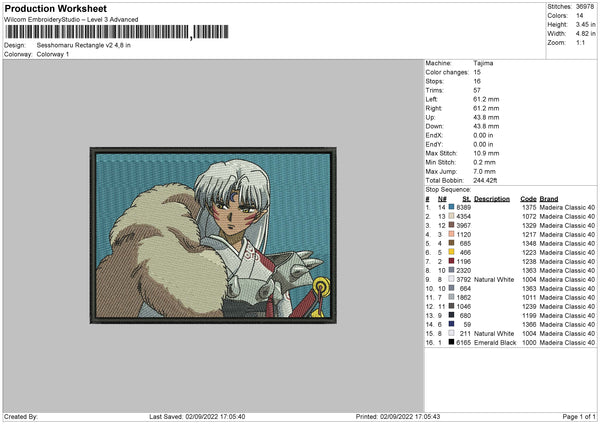
Task: Select the navy blue swatch, stop 14
Action: pyautogui.click(x=452, y=324)
